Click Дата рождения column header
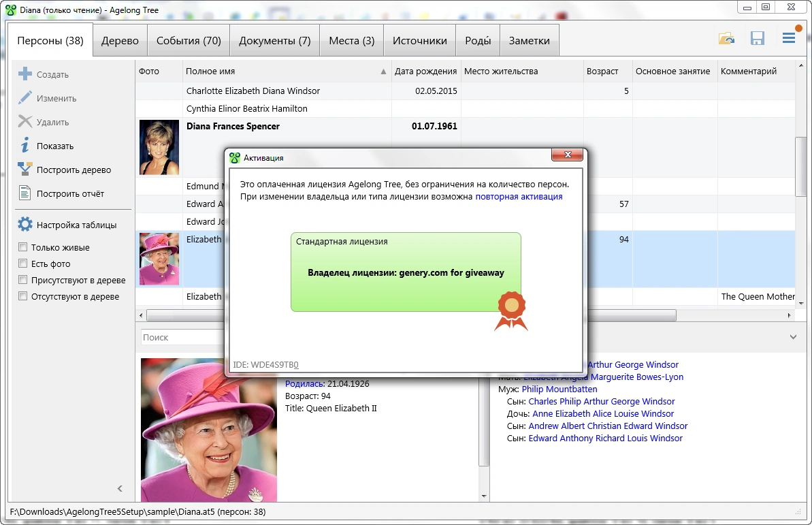This screenshot has width=812, height=525. 425,71
